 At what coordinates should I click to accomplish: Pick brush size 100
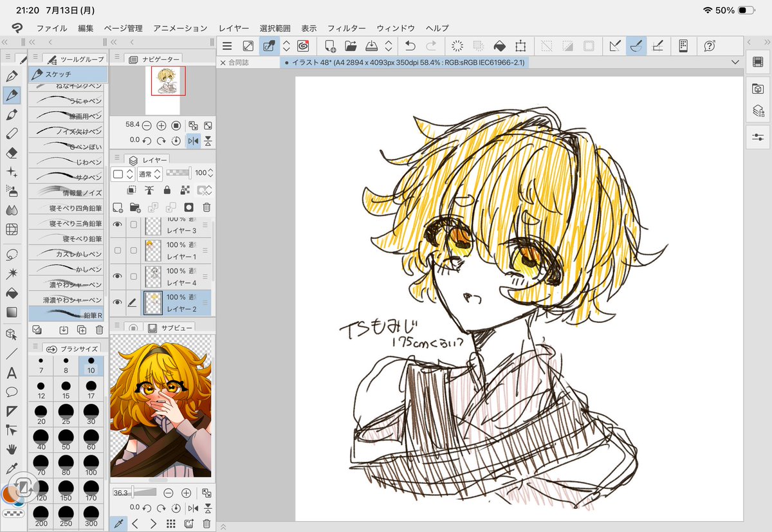tap(91, 465)
